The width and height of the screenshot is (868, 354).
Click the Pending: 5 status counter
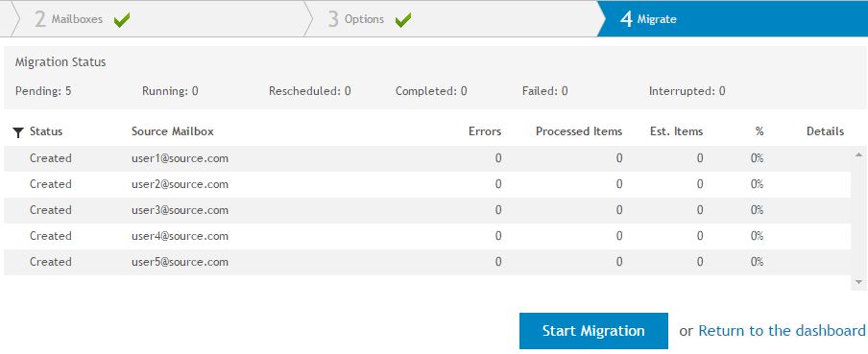tap(43, 91)
